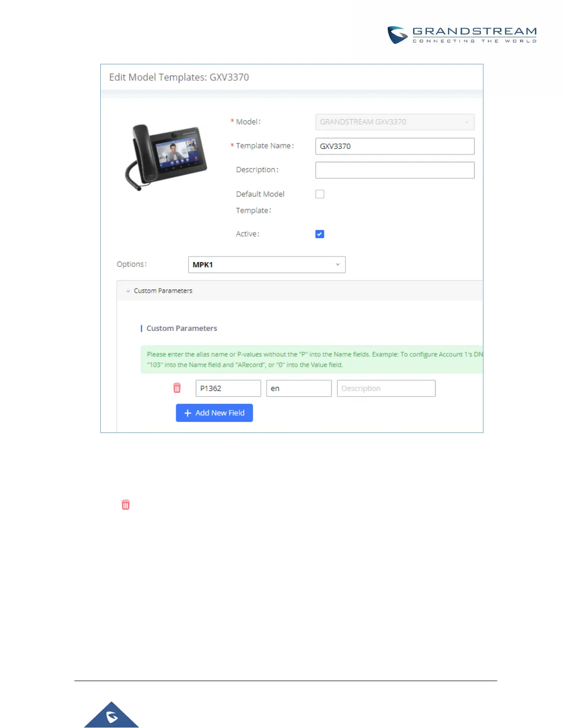Enable the Default Model Template checkbox
Image resolution: width=563 pixels, height=728 pixels.
coord(320,194)
